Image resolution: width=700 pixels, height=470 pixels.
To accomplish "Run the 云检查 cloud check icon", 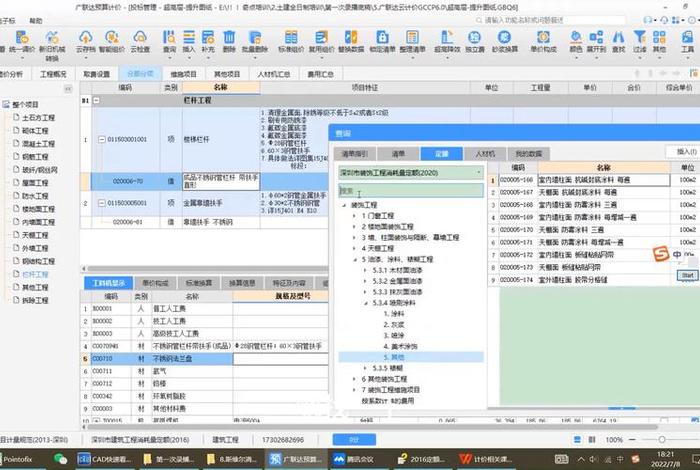I will pyautogui.click(x=140, y=42).
